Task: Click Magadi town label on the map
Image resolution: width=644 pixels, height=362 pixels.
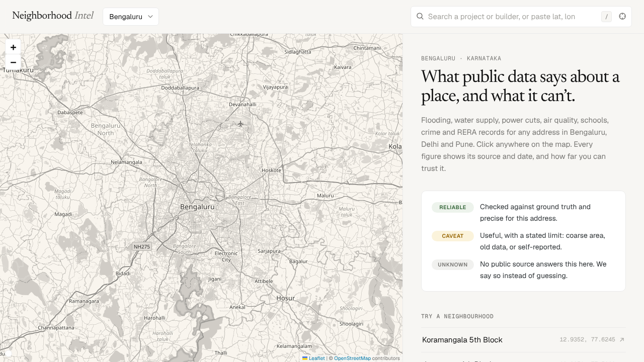Action: [63, 214]
